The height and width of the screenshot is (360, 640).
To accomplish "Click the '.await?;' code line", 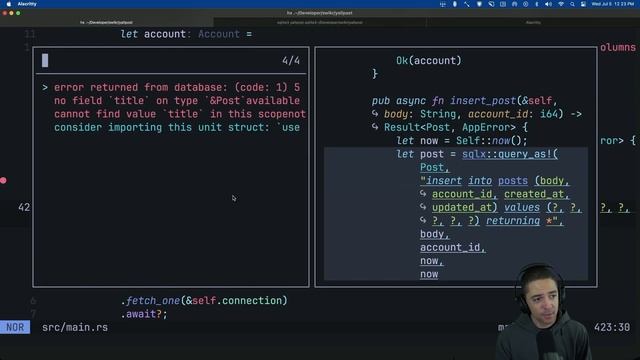I will coord(144,314).
